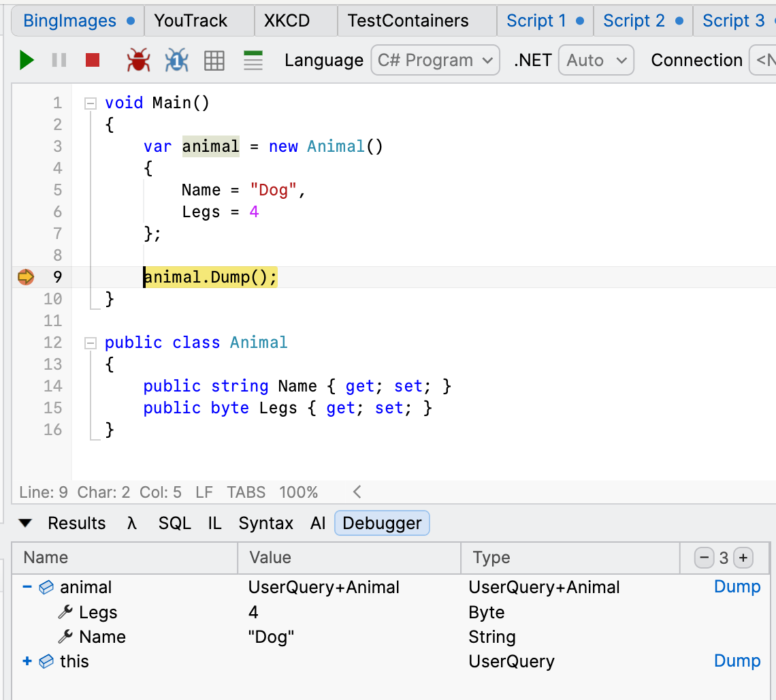This screenshot has height=700, width=776.
Task: Open the Results tab
Action: click(x=77, y=523)
